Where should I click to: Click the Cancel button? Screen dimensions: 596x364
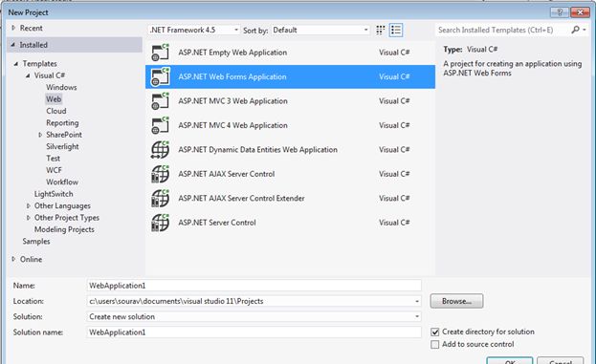coord(561,360)
